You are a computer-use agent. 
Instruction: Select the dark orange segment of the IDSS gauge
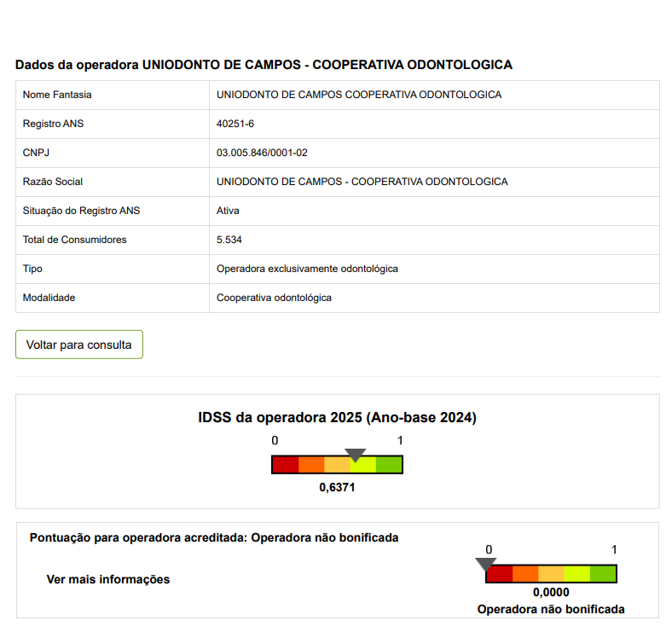pos(311,465)
